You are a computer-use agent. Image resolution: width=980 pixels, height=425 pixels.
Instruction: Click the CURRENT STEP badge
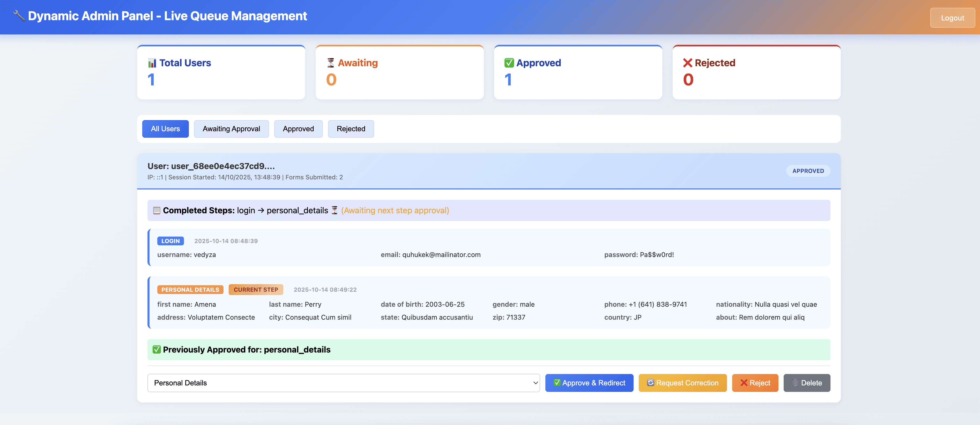point(256,290)
